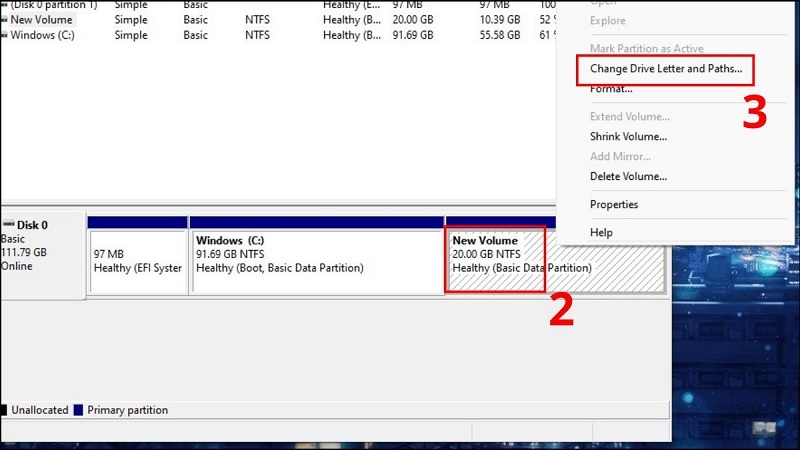The width and height of the screenshot is (800, 450).
Task: Choose Change Drive Letter and Paths option
Action: pyautogui.click(x=666, y=69)
